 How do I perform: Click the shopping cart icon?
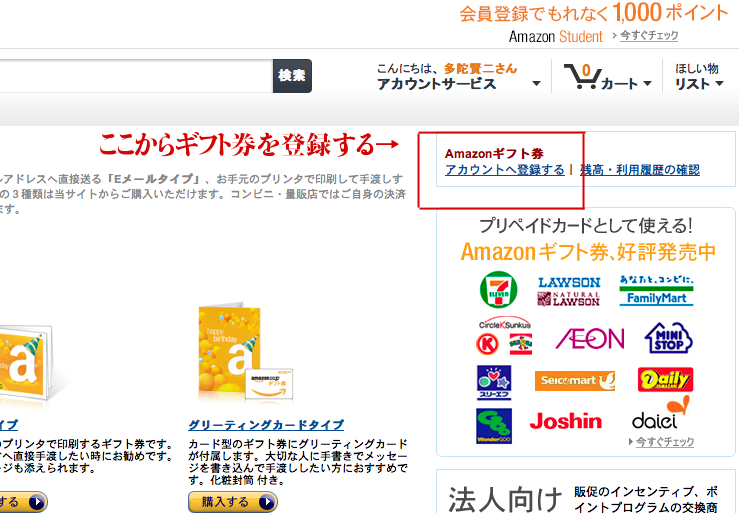pos(583,76)
